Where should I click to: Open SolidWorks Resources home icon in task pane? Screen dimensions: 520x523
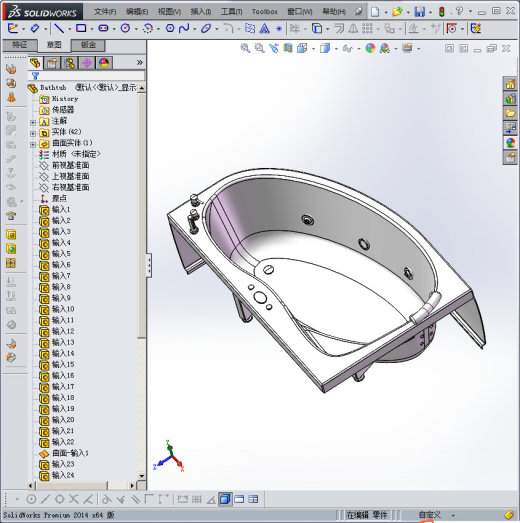[510, 84]
